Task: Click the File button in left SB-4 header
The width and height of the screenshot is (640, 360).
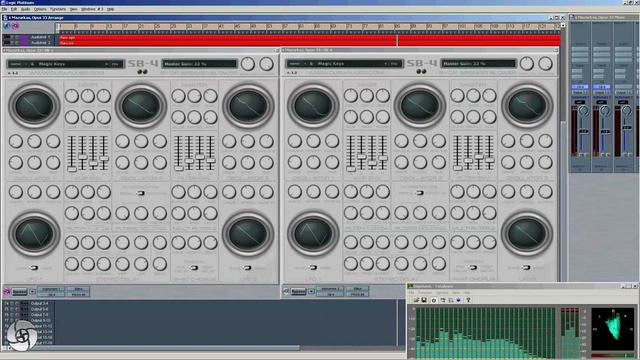Action: tap(116, 64)
